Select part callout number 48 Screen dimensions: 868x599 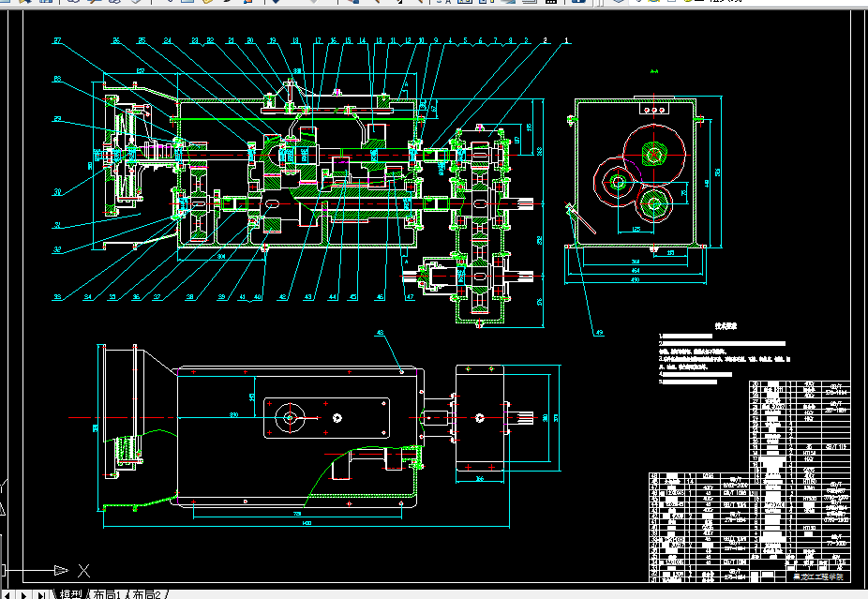pos(380,333)
